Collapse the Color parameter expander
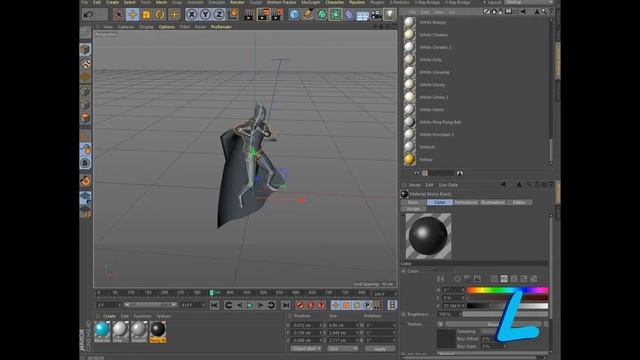 (404, 271)
